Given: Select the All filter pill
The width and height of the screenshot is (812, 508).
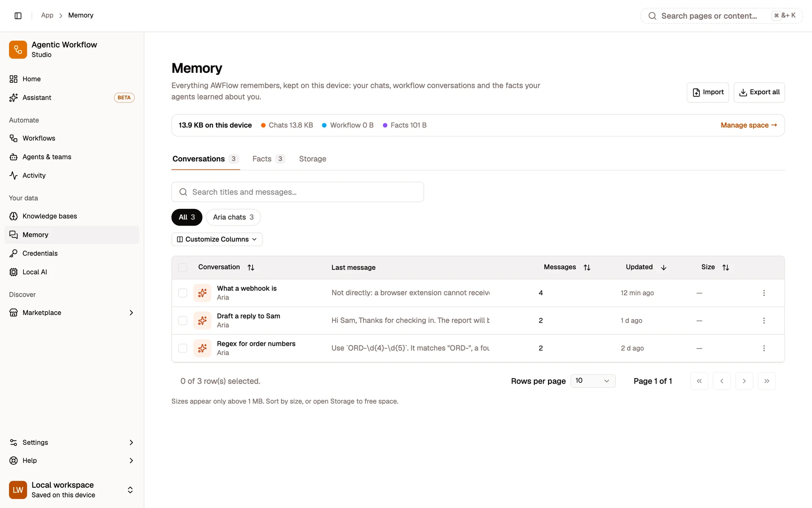Looking at the screenshot, I should (x=187, y=217).
